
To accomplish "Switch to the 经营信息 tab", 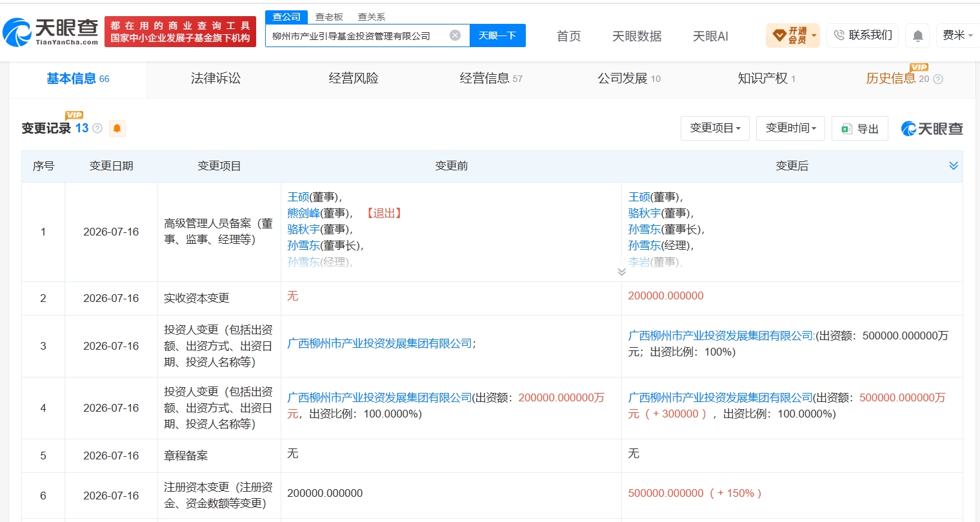I will tap(491, 79).
